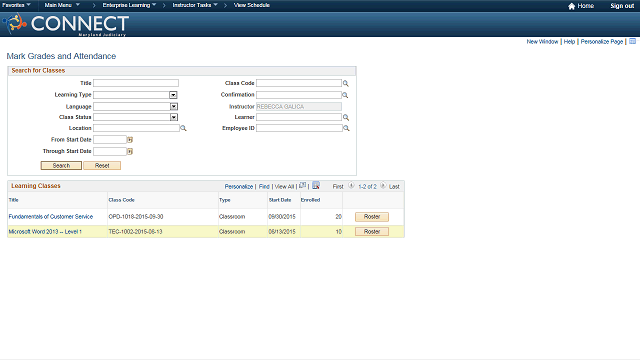
Task: Select class code TEC-1002-2015-08-13 cell
Action: coord(135,232)
